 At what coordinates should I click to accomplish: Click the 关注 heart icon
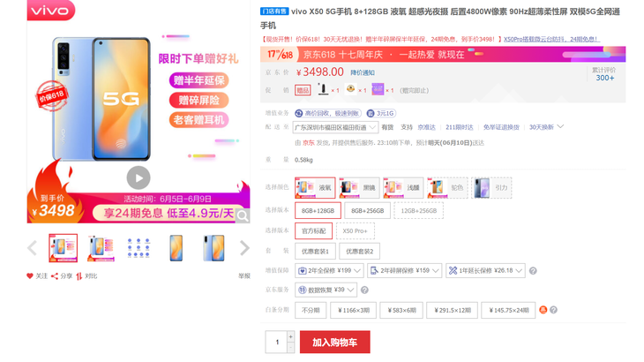[30, 276]
